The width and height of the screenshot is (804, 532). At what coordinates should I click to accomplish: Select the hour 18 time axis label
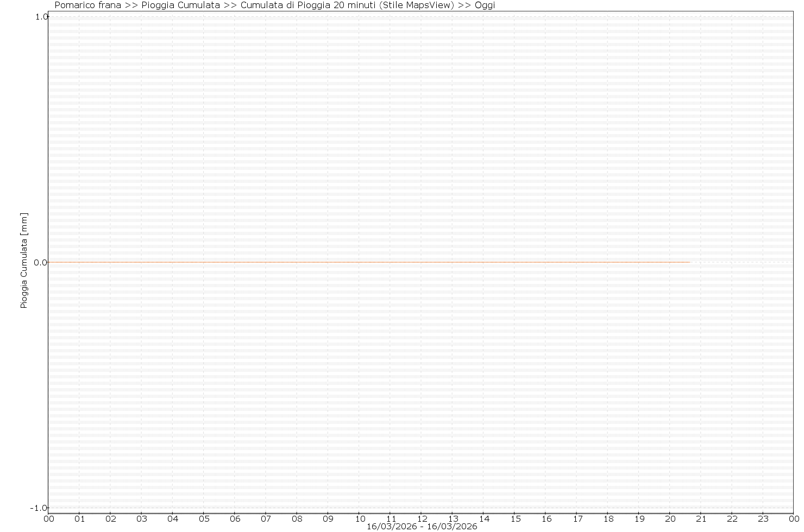point(608,518)
